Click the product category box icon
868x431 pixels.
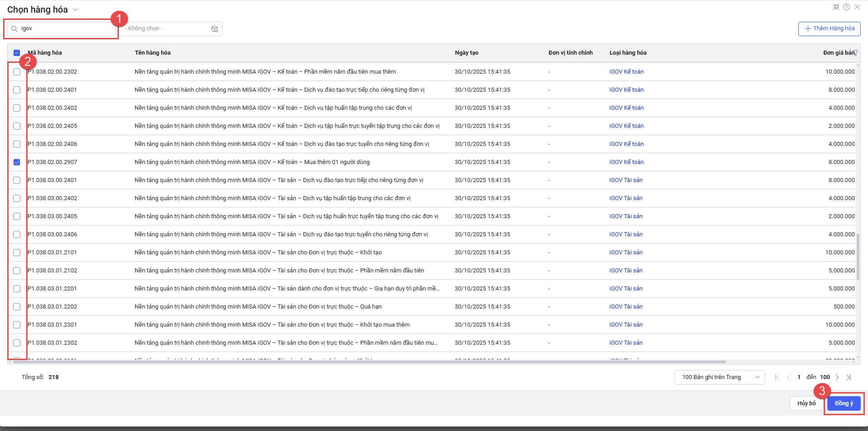[x=215, y=29]
